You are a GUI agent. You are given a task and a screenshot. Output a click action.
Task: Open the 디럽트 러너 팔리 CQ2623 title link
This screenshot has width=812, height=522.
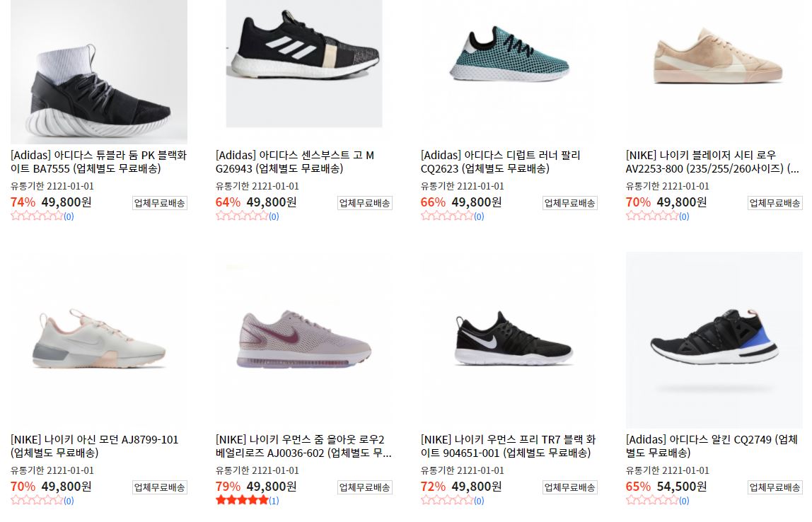(500, 161)
